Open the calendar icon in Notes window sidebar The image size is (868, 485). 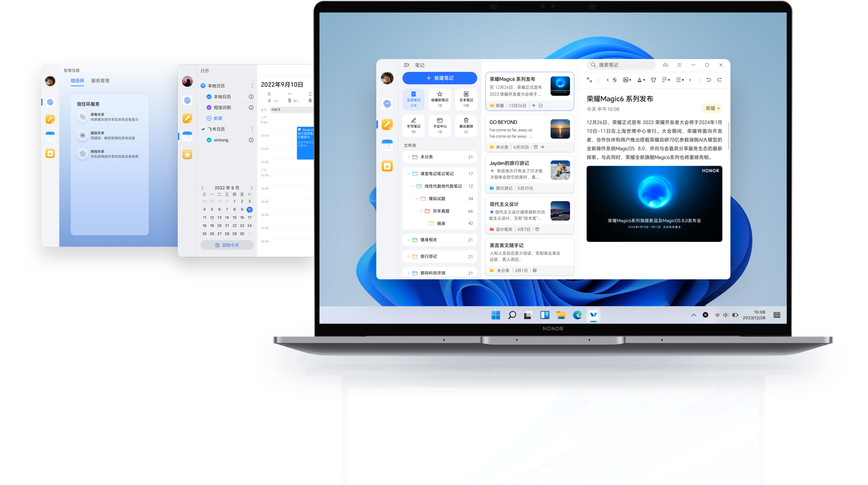pyautogui.click(x=387, y=145)
